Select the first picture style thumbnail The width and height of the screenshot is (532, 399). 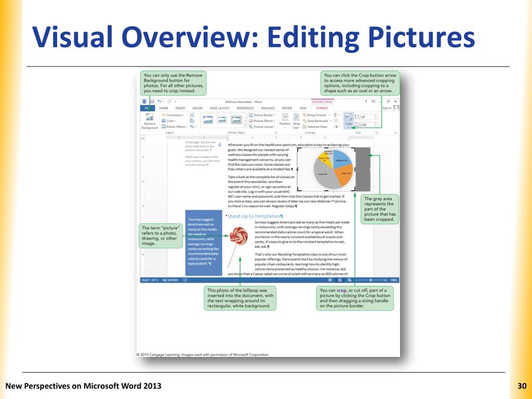pos(208,120)
